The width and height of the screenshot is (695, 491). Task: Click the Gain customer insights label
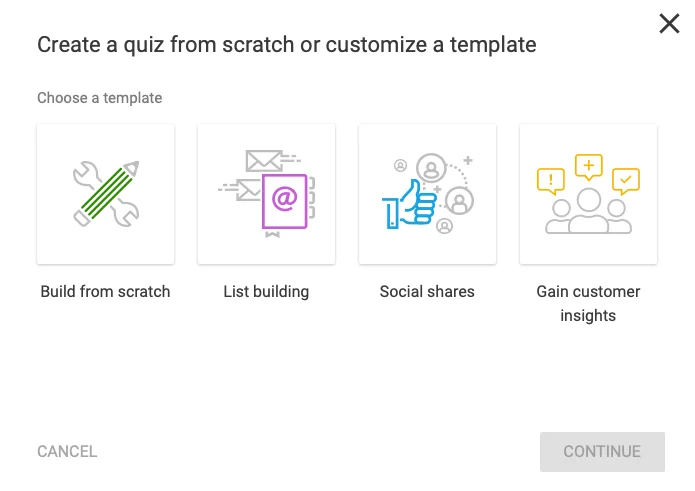click(x=588, y=304)
